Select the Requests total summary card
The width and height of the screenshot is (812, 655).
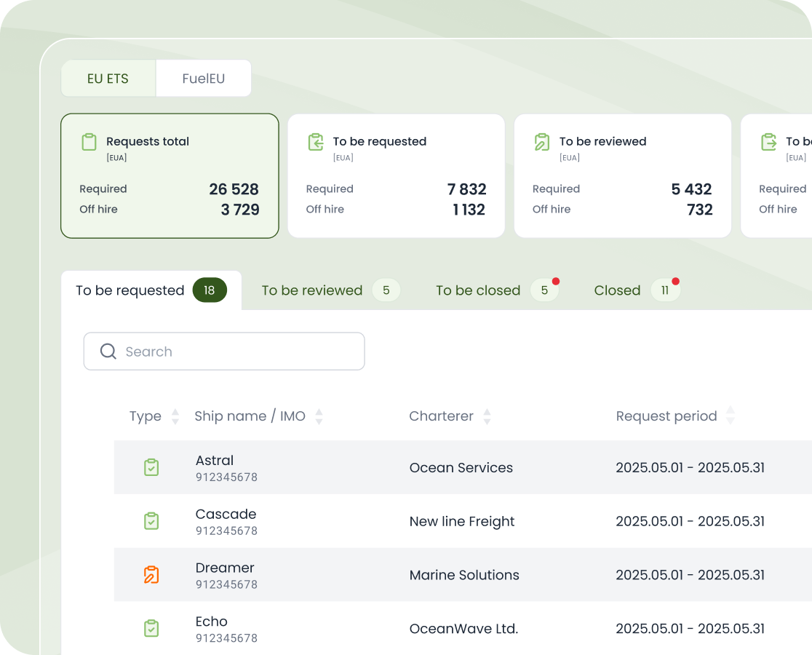point(170,175)
